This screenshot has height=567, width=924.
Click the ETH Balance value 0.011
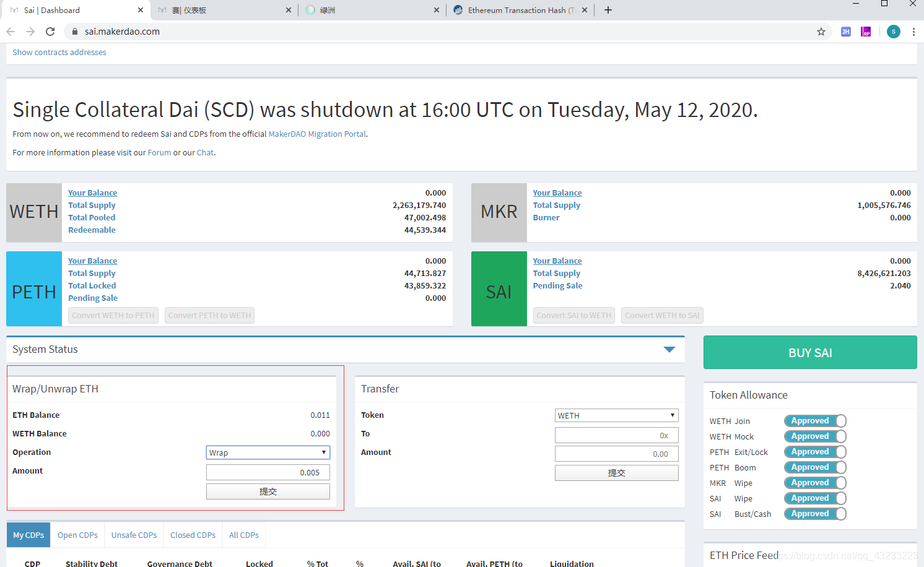coord(320,415)
